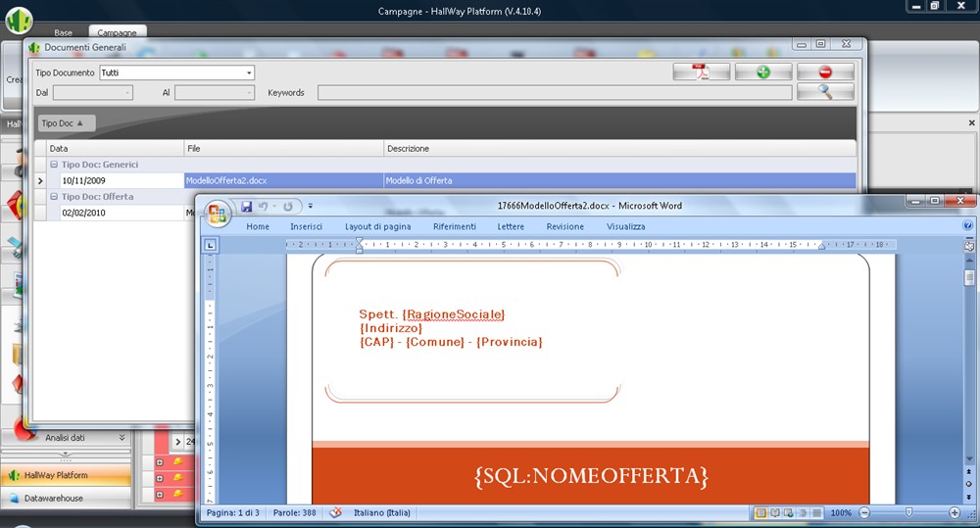
Task: Select the 02/02/2010 date cell
Action: tap(122, 213)
